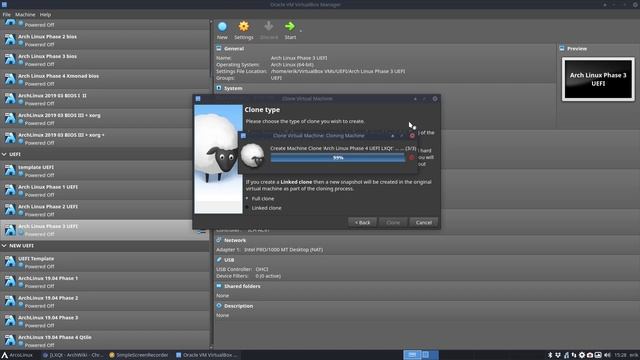Click the Shared folders header text
This screenshot has width=640, height=360.
(x=242, y=286)
